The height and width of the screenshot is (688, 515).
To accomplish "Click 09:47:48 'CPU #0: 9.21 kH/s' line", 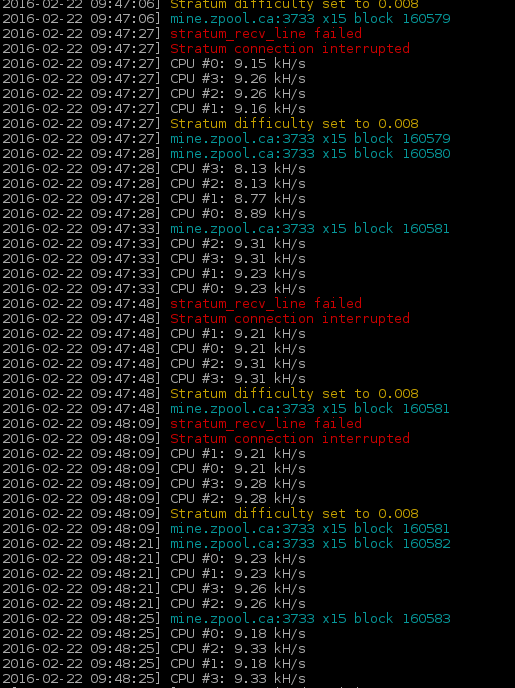I will (x=238, y=349).
